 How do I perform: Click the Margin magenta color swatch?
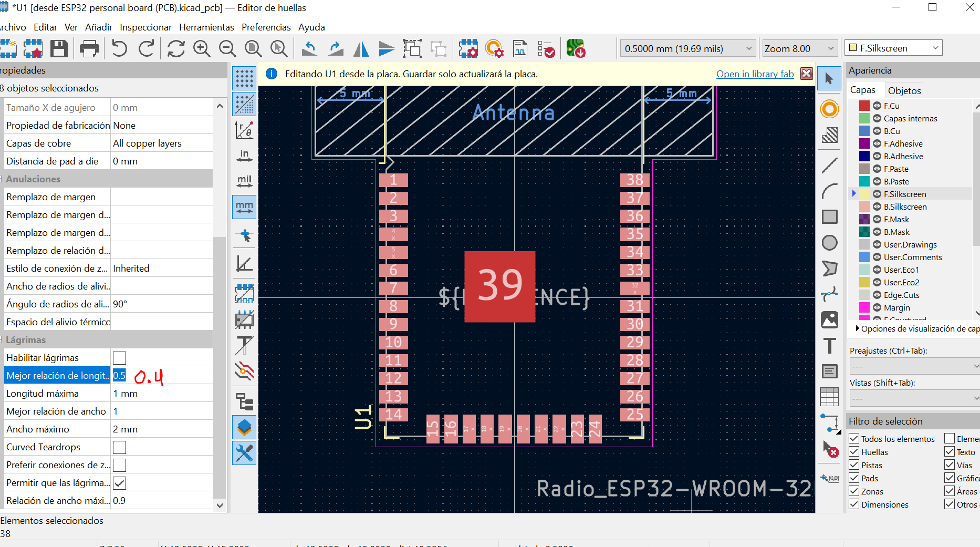864,307
